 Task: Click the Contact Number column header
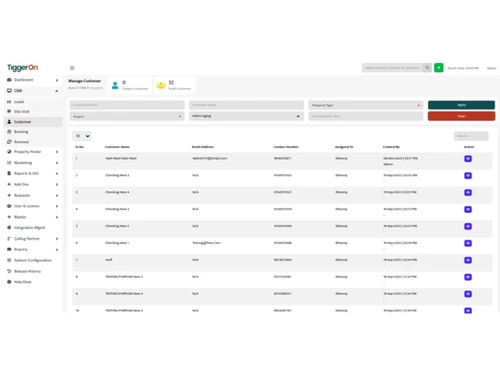point(286,147)
